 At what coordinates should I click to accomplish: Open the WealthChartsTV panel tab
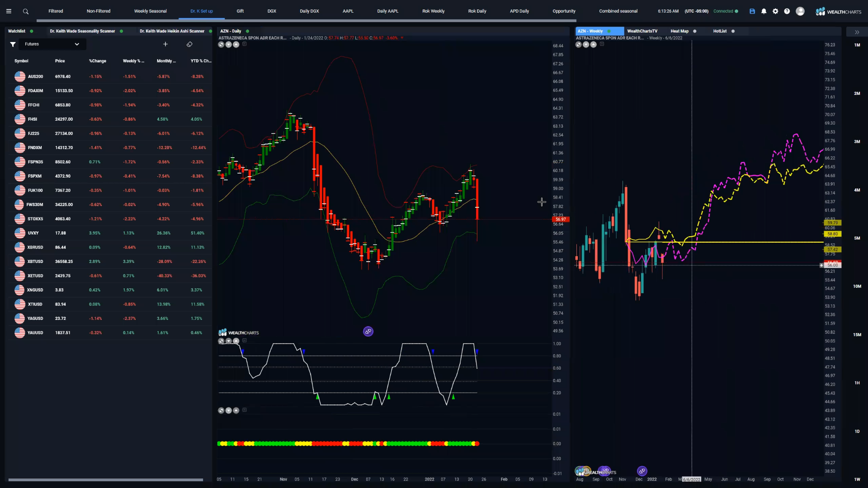[642, 31]
